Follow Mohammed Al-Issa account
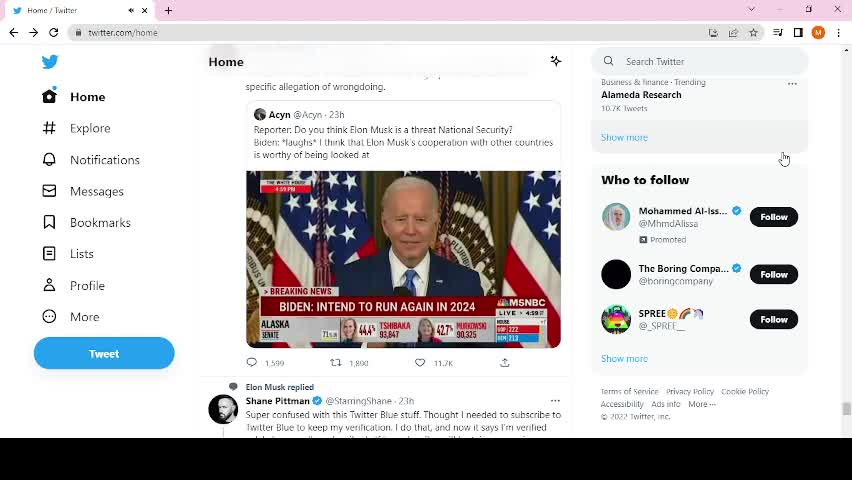Screen dimensions: 852x480 (x=773, y=217)
